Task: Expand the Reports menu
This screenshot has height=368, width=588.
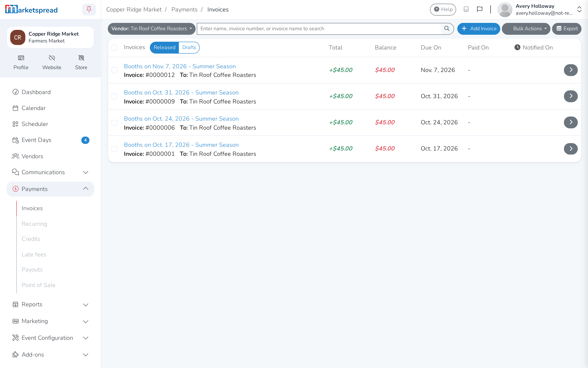Action: point(50,304)
